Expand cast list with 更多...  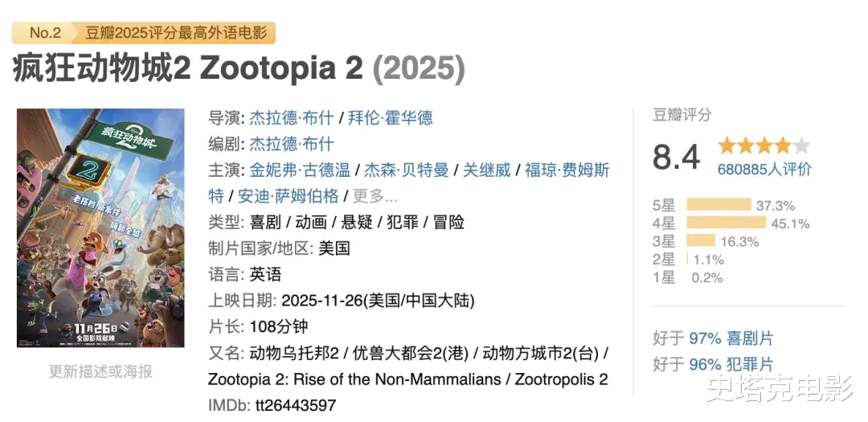pos(375,196)
